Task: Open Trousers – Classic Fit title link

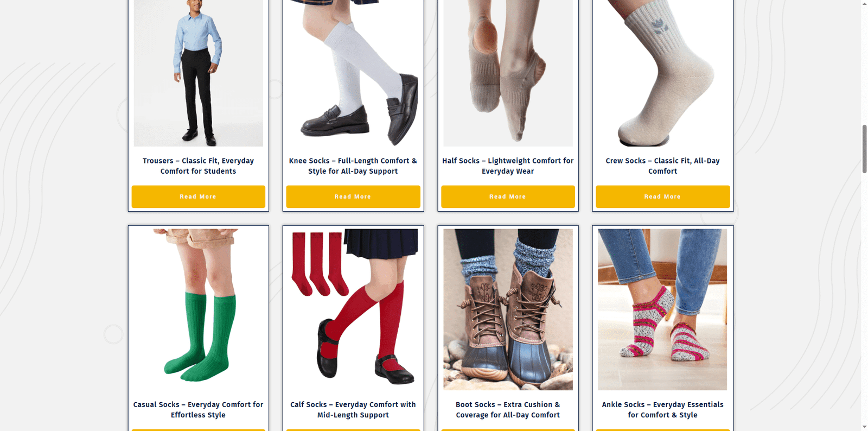Action: pyautogui.click(x=198, y=166)
